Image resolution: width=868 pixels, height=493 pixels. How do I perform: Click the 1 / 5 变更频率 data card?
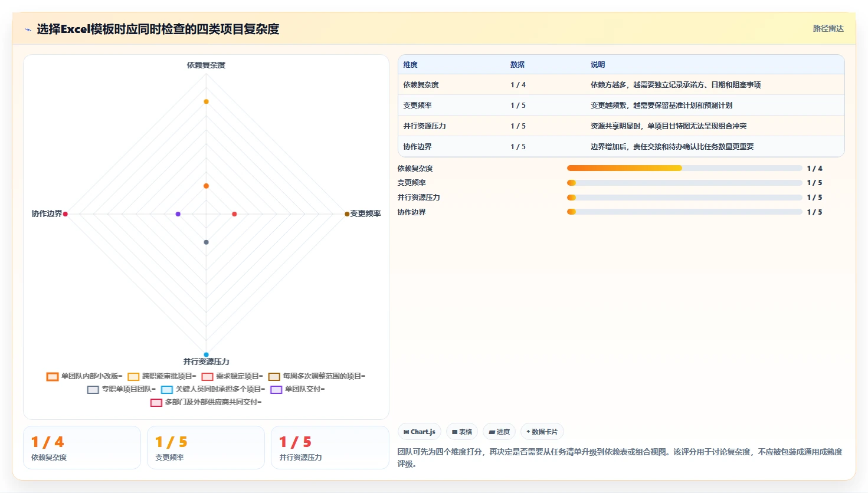206,448
